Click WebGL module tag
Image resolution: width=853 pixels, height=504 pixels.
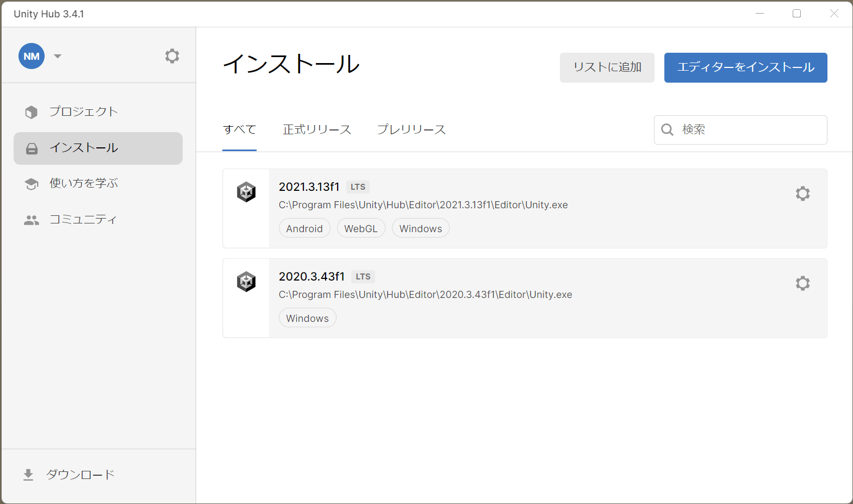361,228
